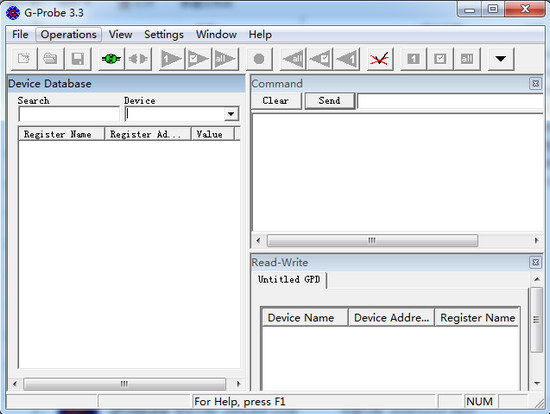
Task: Click the forward arrow '1' icon
Action: 171,59
